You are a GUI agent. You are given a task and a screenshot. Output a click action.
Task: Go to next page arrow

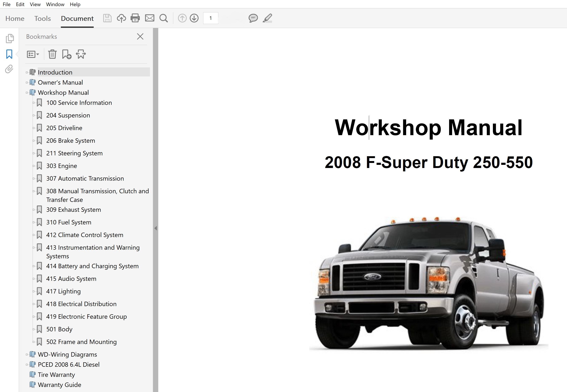point(194,18)
